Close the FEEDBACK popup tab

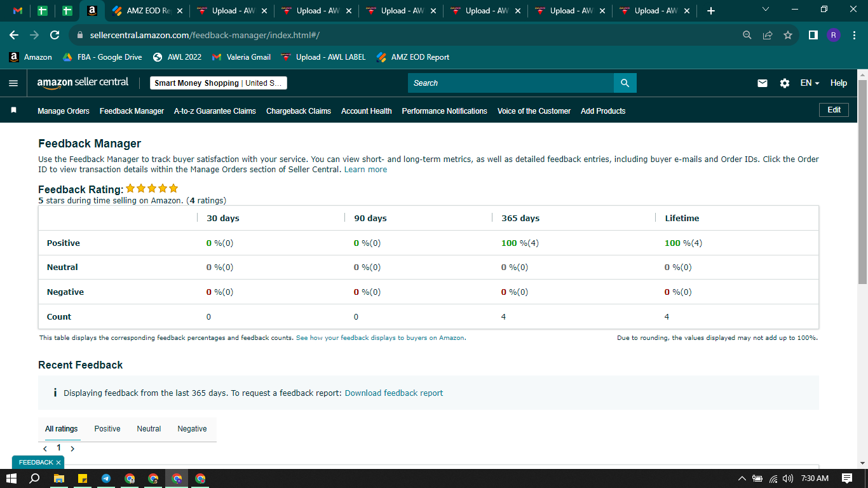pos(58,463)
